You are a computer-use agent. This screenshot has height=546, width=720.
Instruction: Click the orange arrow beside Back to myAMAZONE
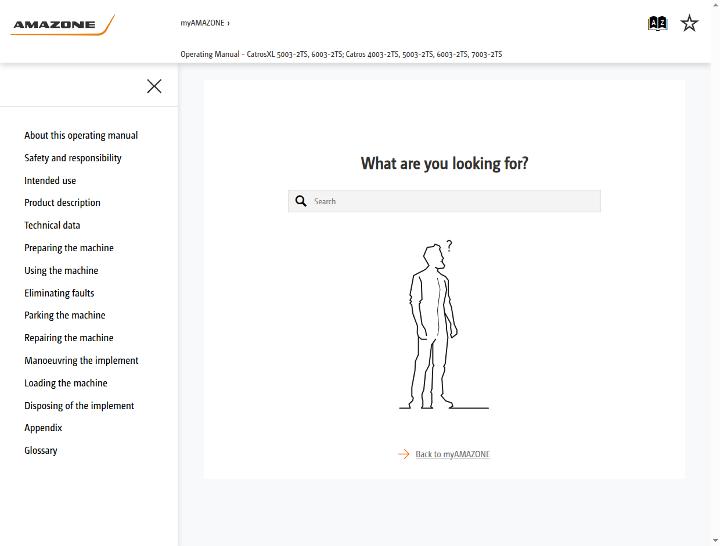coord(404,454)
